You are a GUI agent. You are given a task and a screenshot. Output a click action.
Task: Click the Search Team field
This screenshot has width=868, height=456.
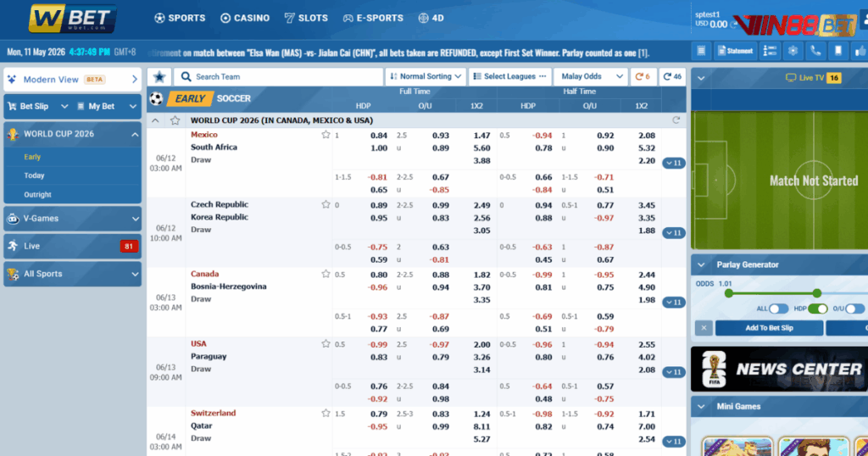(x=278, y=76)
